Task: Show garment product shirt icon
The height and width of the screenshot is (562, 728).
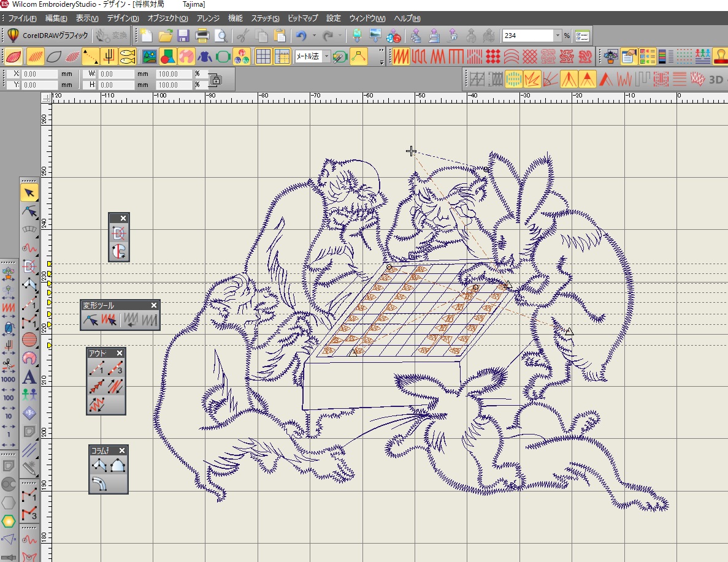Action: point(205,56)
